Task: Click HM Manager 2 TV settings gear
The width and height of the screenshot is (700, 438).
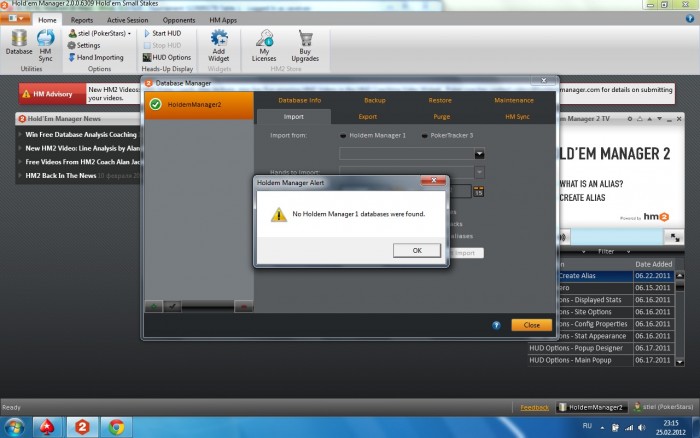Action: click(x=629, y=119)
